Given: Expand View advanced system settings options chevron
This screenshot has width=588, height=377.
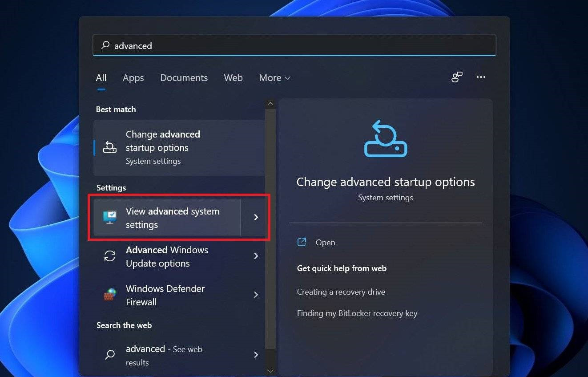Looking at the screenshot, I should tap(256, 218).
